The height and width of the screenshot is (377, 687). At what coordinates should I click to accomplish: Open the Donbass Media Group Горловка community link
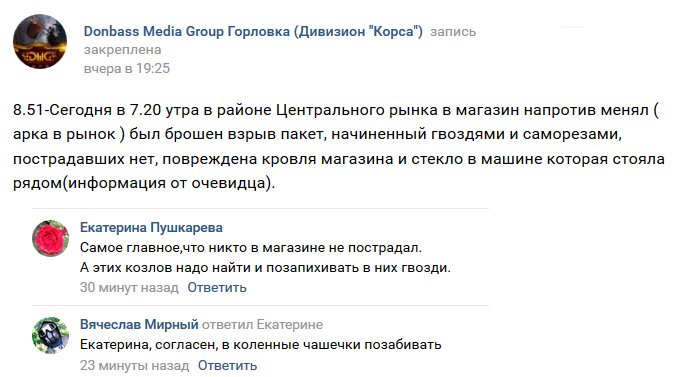(x=253, y=32)
